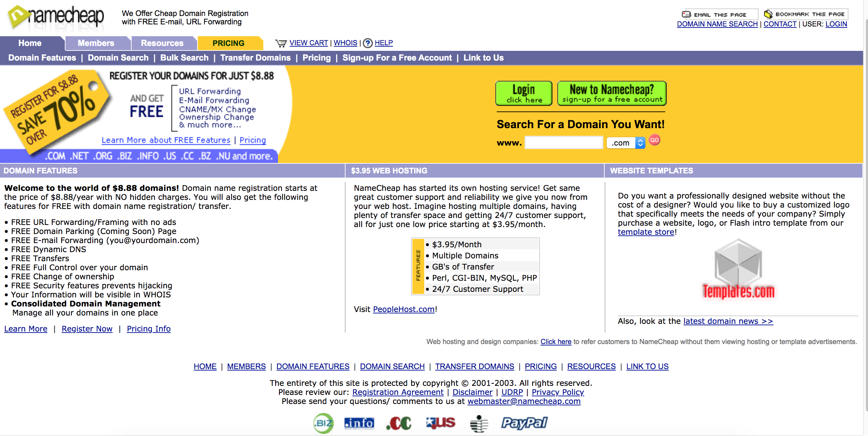Click the PayPal logo

524,423
